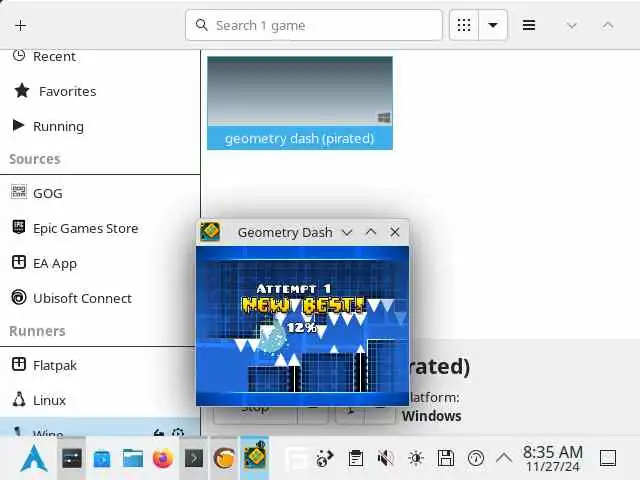Screen dimensions: 640x480
Task: Expand hidden system tray icons
Action: [x=504, y=458]
